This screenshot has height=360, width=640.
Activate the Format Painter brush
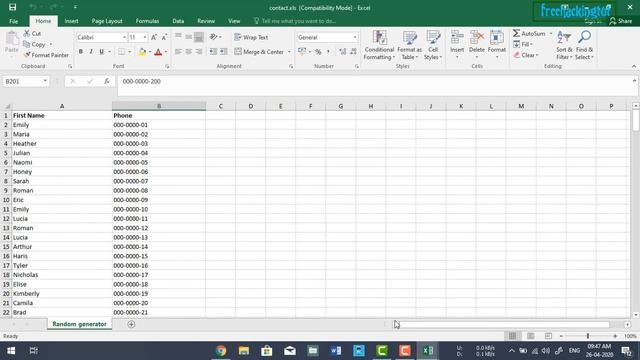coord(27,55)
